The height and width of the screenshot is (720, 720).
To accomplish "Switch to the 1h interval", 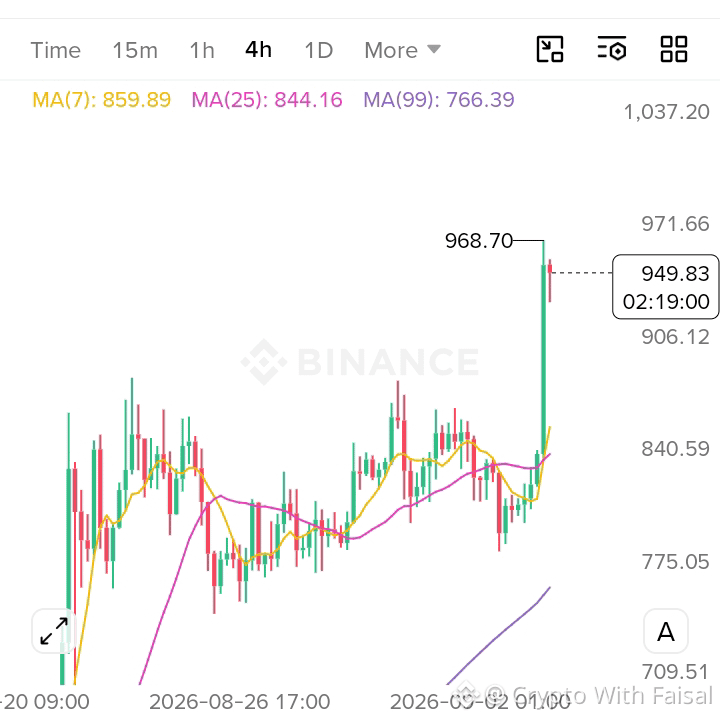I will [x=202, y=50].
